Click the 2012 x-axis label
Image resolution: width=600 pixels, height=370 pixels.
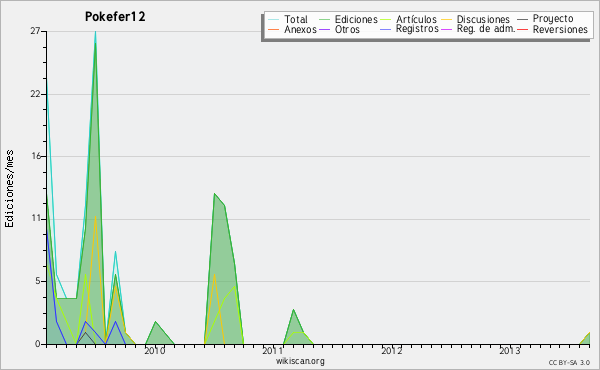pyautogui.click(x=391, y=350)
